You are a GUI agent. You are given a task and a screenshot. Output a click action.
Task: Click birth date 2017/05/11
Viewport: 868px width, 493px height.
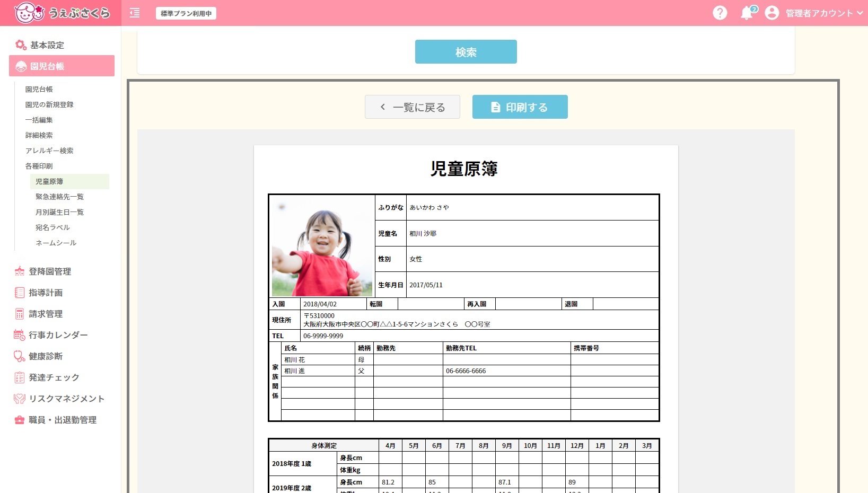click(426, 285)
